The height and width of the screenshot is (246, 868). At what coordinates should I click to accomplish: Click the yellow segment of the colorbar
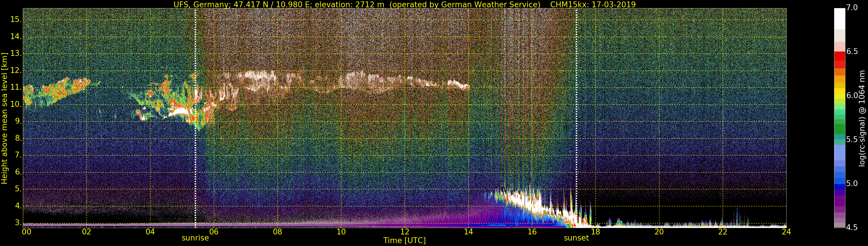coord(839,92)
